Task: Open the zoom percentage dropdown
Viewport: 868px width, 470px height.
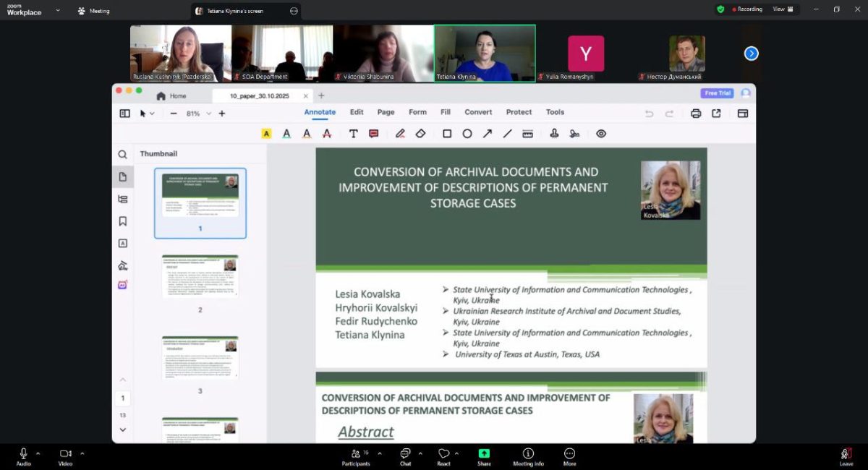Action: (x=209, y=114)
